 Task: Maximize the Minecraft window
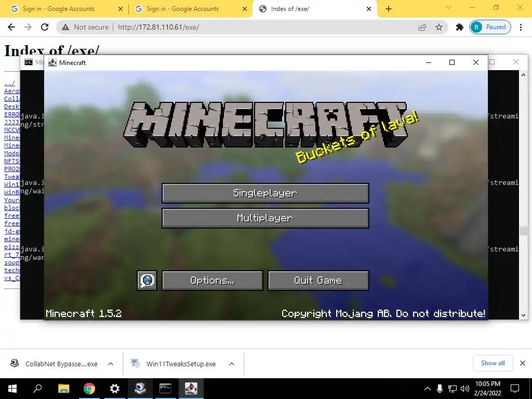452,62
